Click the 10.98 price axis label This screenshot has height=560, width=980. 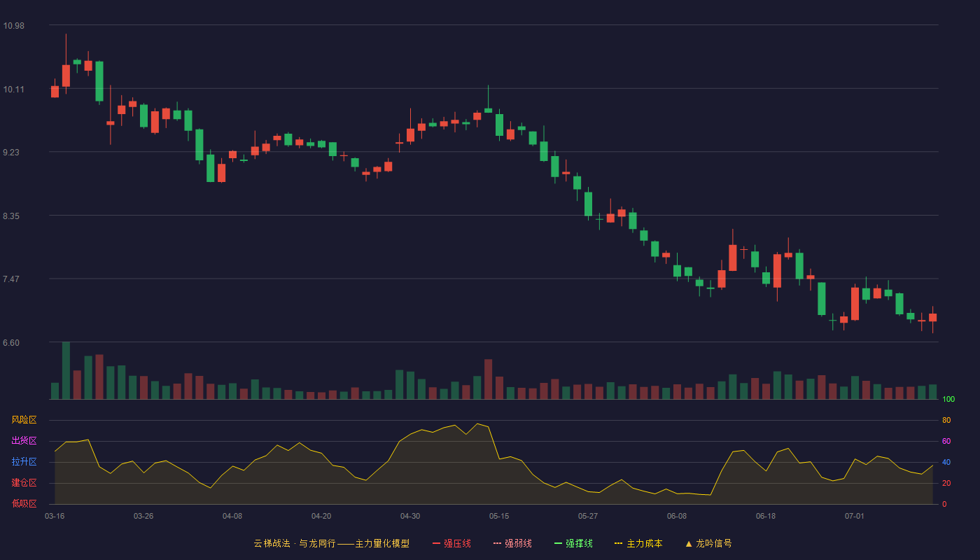tap(13, 26)
